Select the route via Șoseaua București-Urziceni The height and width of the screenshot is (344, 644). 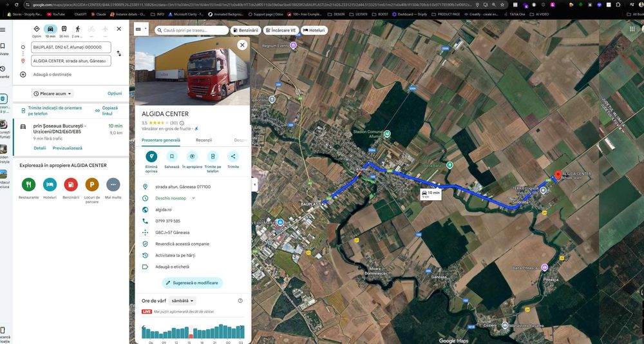point(71,137)
